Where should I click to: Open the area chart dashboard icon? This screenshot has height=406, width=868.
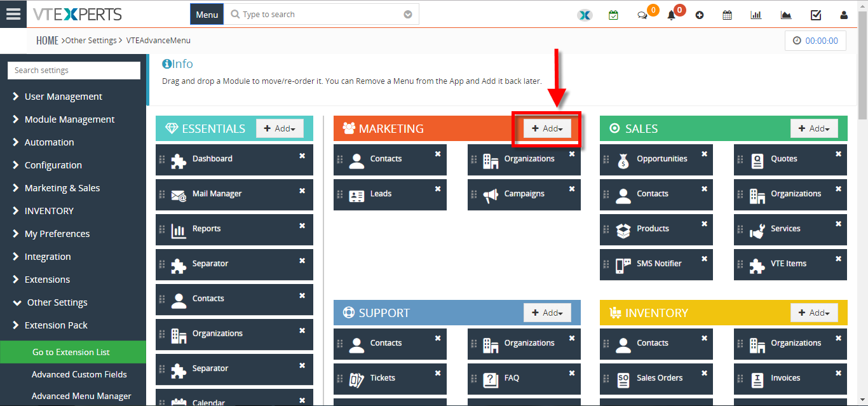pos(786,15)
